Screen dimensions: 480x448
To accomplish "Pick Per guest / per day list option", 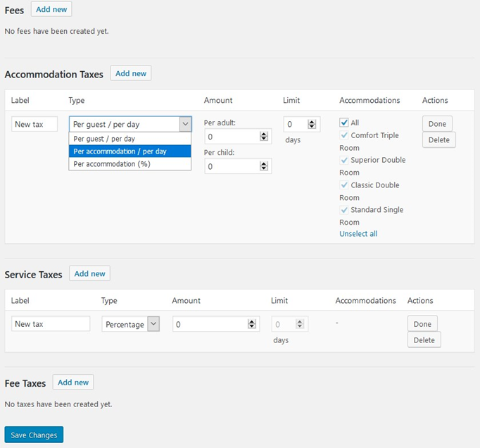I will (x=130, y=139).
